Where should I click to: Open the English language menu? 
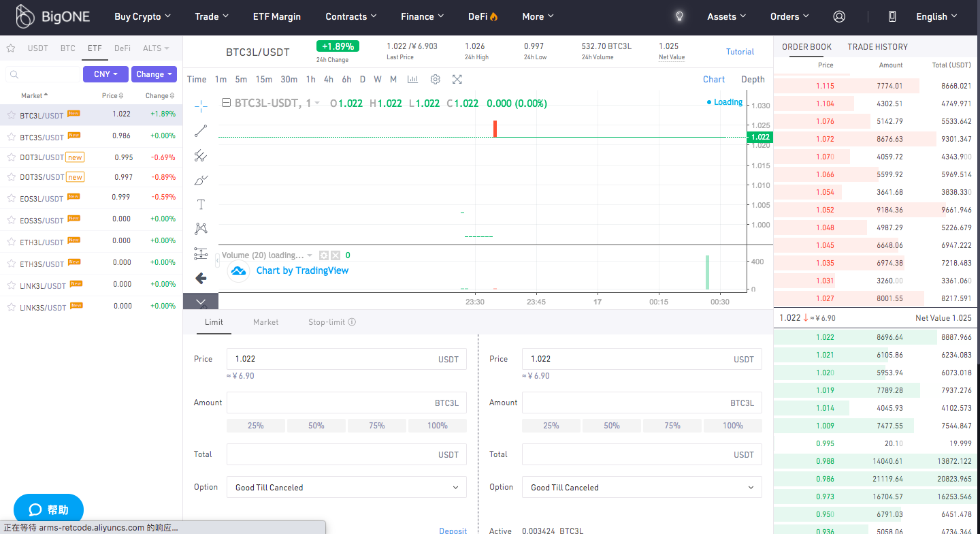click(x=936, y=16)
